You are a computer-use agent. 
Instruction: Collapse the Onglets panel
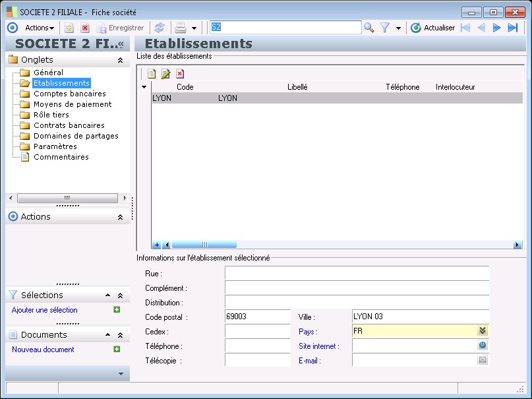120,60
